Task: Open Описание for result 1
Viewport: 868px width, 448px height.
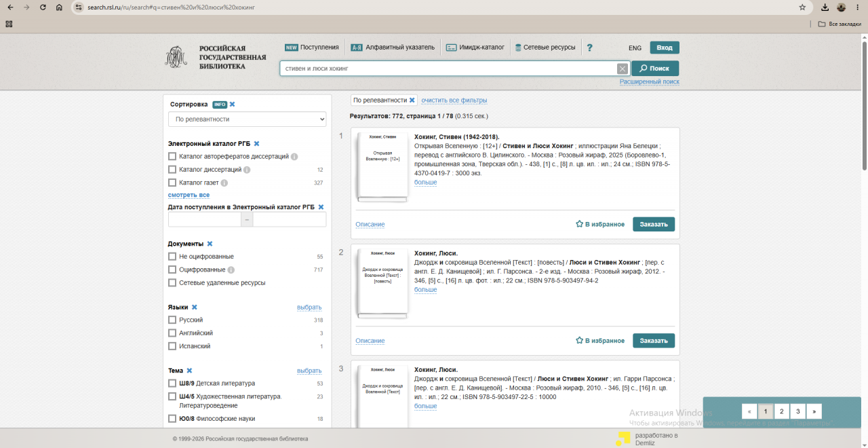Action: pyautogui.click(x=370, y=225)
